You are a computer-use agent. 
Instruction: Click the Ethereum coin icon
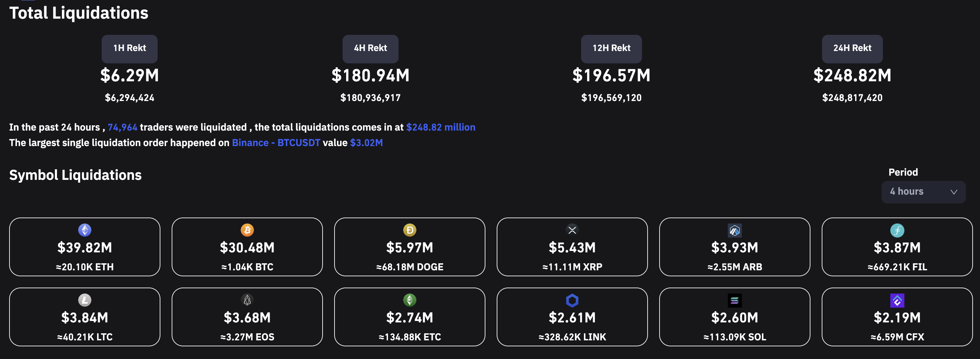84,230
